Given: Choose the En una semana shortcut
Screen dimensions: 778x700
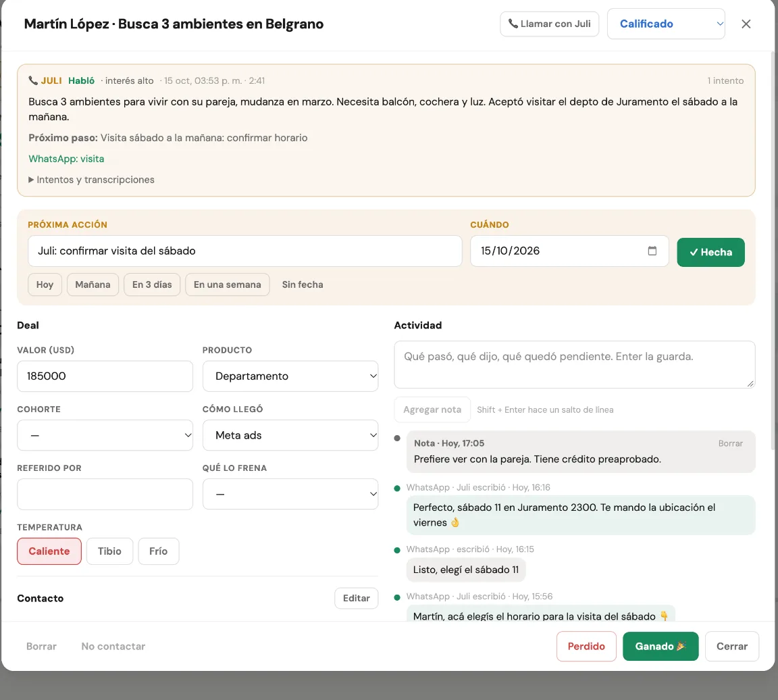Looking at the screenshot, I should click(227, 284).
